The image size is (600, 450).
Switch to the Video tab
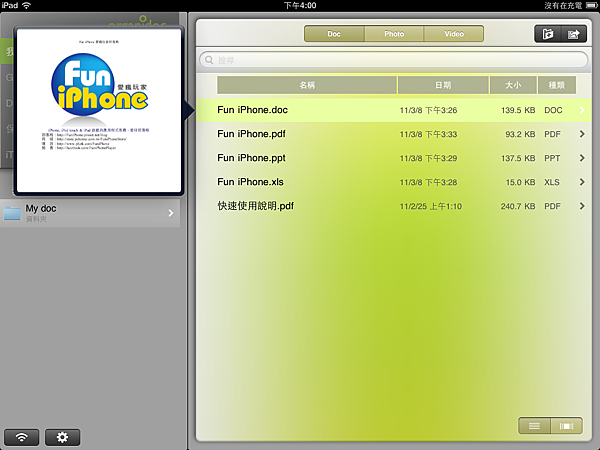coord(454,34)
